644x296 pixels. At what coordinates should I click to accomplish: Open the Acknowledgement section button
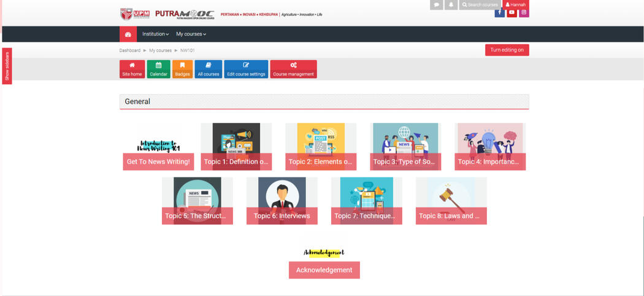[x=324, y=270]
